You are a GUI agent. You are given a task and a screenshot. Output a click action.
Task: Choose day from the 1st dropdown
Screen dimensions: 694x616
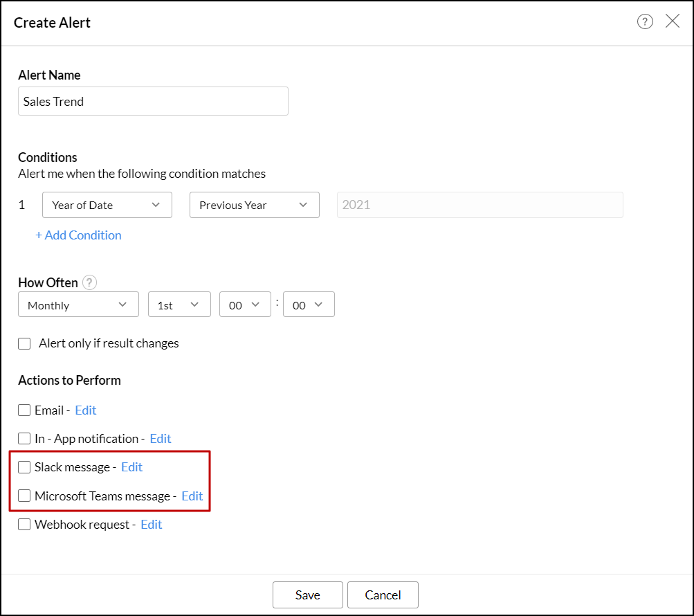(179, 305)
